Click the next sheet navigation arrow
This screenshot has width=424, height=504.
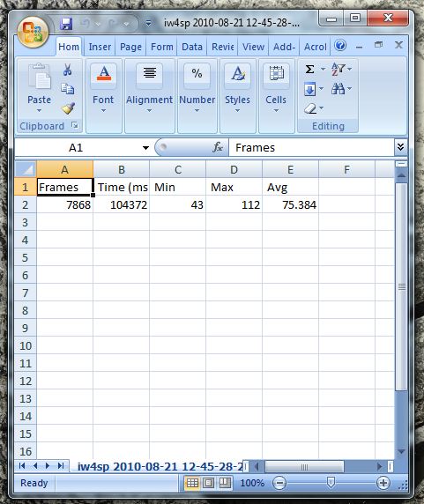point(48,466)
